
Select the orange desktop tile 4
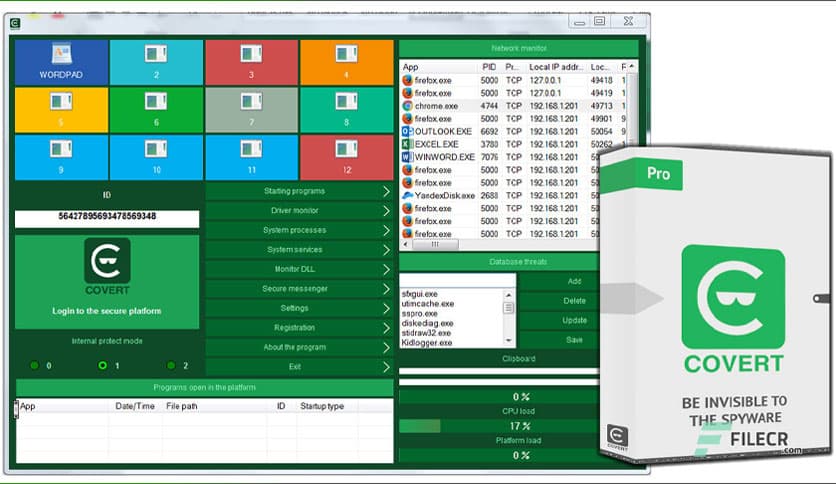346,62
